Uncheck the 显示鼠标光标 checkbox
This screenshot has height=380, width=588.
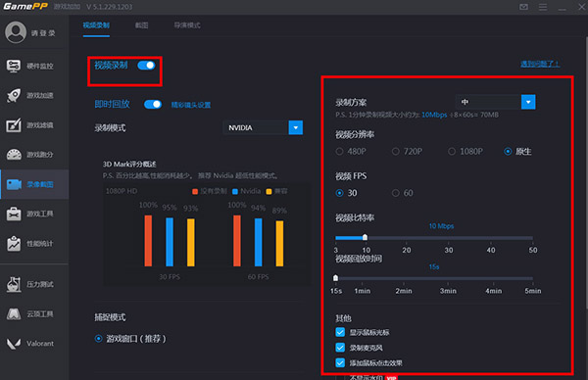pos(340,332)
